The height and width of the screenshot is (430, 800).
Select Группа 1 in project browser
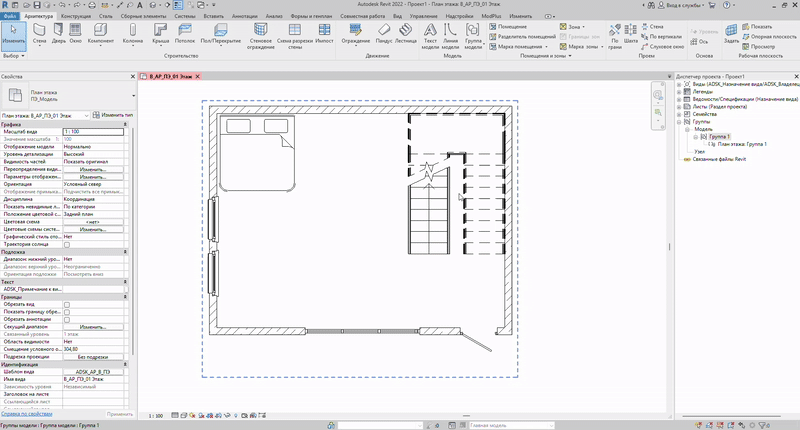(x=720, y=136)
